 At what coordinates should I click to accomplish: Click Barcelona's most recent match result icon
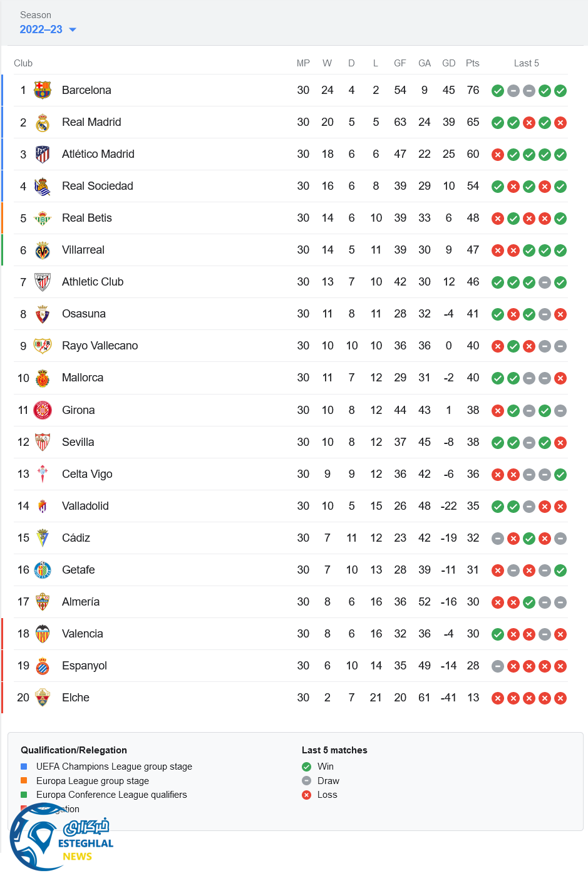[560, 91]
